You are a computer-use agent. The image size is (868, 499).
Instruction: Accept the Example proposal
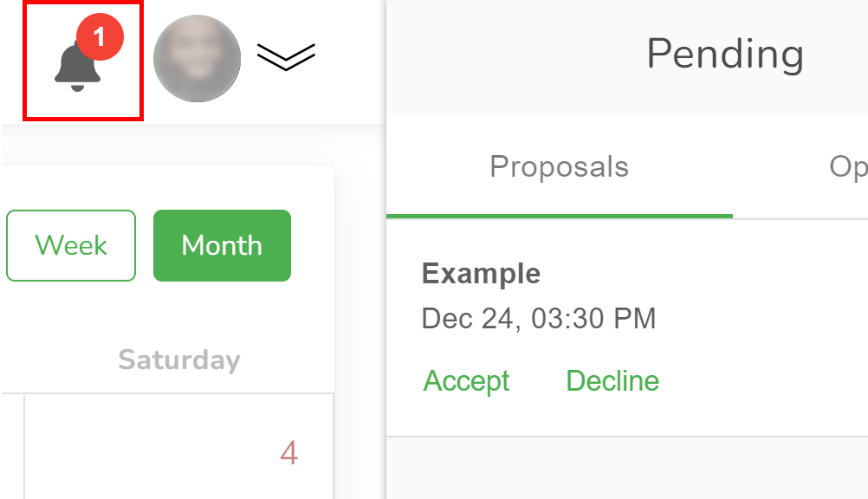point(466,381)
